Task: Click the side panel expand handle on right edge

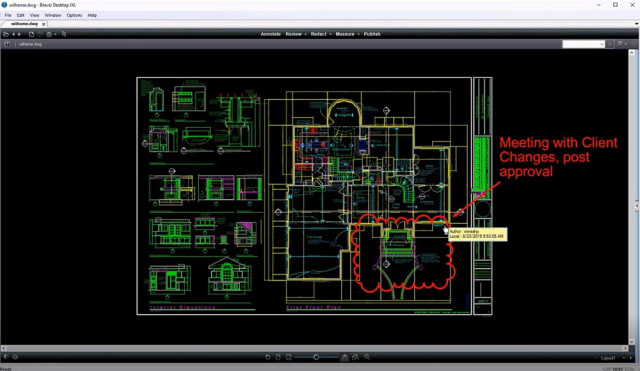Action: (x=637, y=205)
